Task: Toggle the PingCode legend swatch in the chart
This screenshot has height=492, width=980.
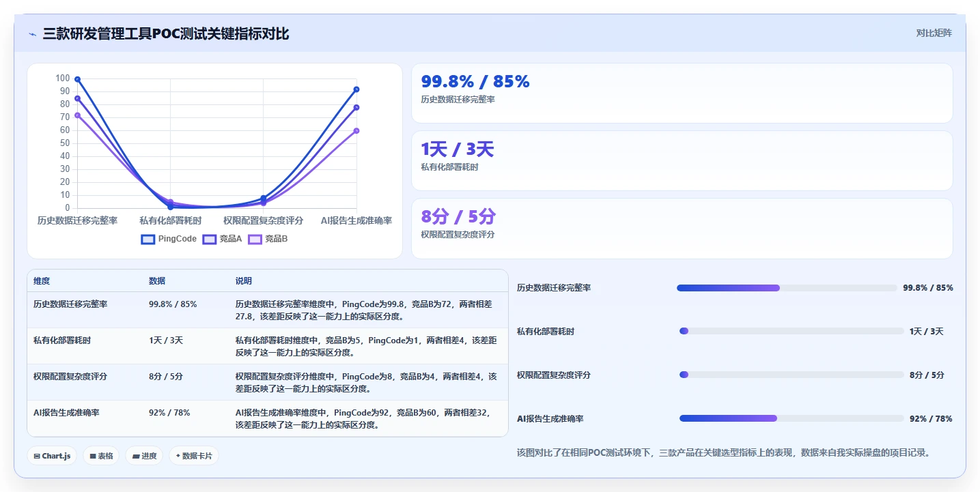Action: coord(148,239)
